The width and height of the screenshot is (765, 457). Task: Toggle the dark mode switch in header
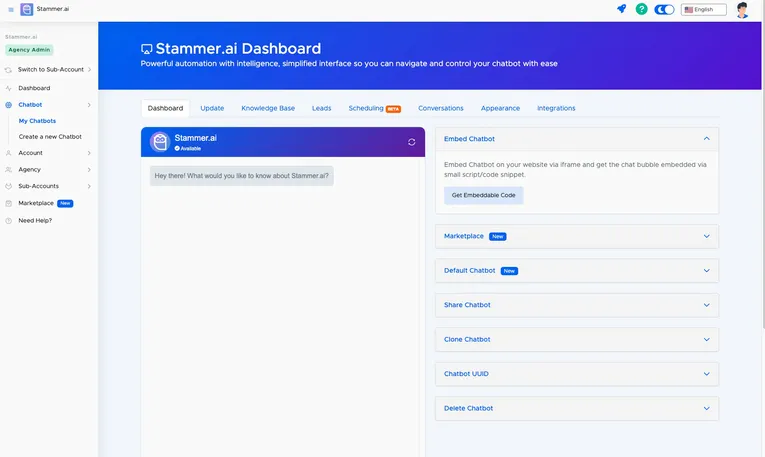(x=664, y=9)
